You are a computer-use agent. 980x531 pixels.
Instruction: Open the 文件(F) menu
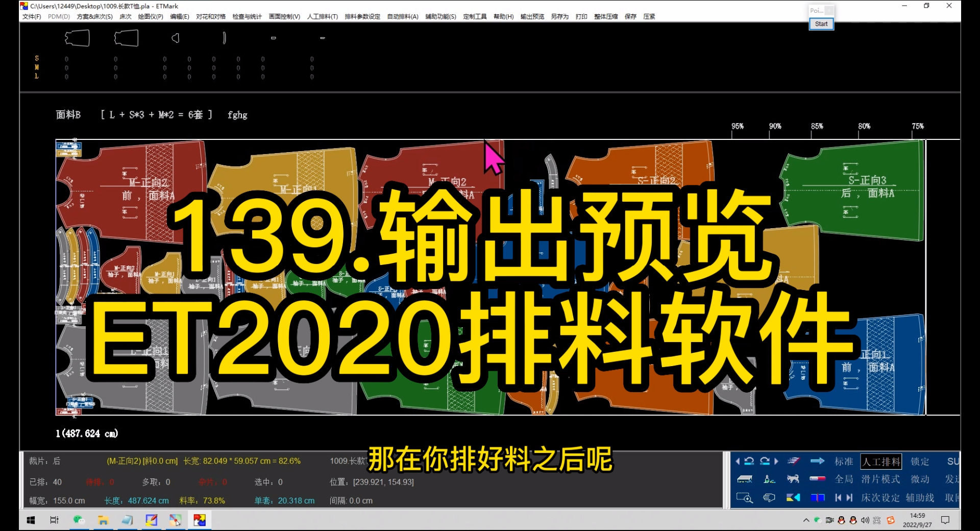[32, 16]
